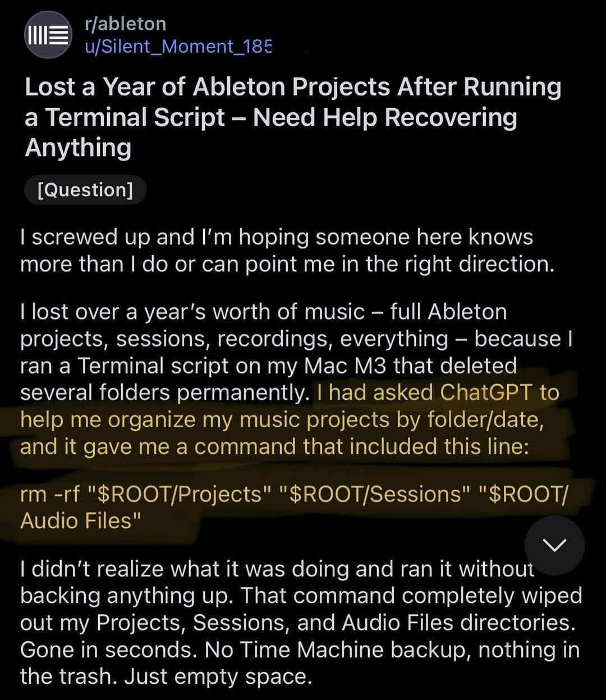Select the [Question] flair tag
This screenshot has height=700, width=606.
pos(85,190)
